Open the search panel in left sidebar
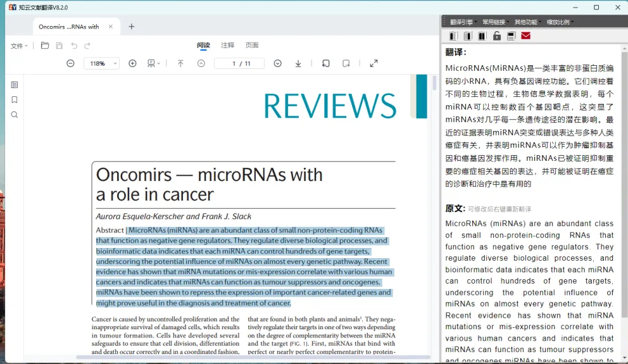Viewport: 628px width, 364px height. tap(15, 115)
